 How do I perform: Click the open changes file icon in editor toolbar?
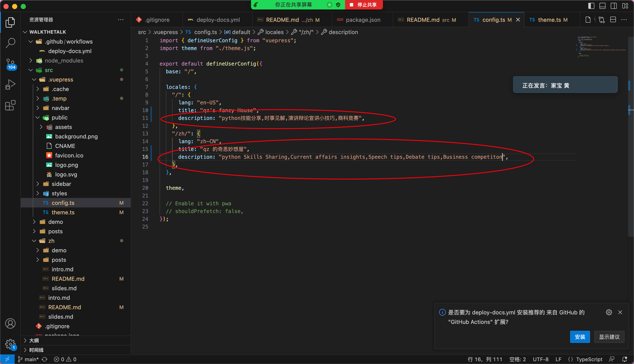click(588, 20)
